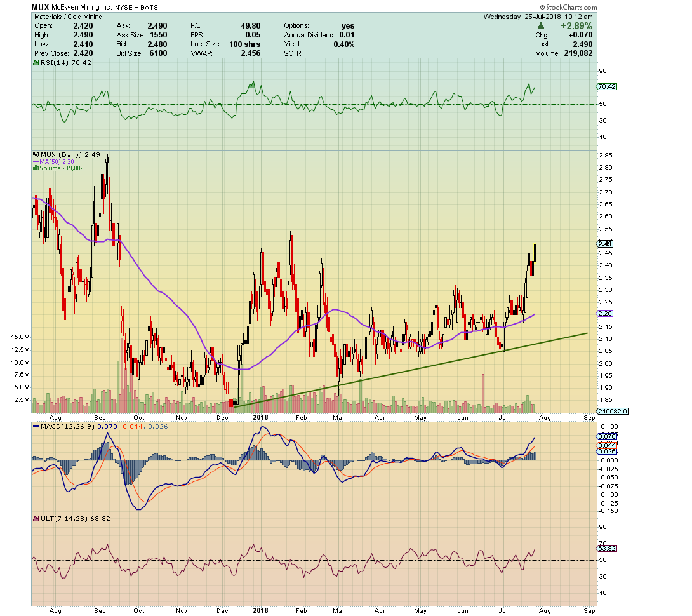Viewport: 692px width, 616px height.
Task: Click the candlestick icon beside MUX (Daily)
Action: pos(36,154)
